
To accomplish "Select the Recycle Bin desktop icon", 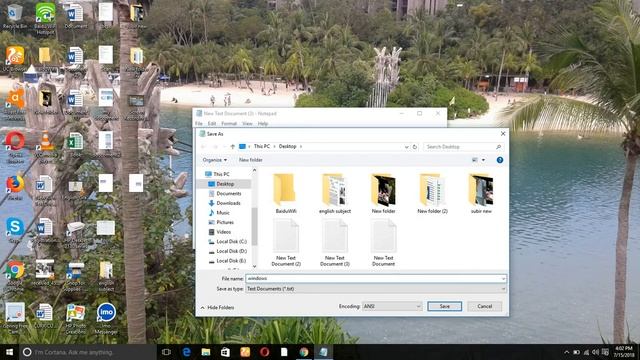I will pos(15,16).
